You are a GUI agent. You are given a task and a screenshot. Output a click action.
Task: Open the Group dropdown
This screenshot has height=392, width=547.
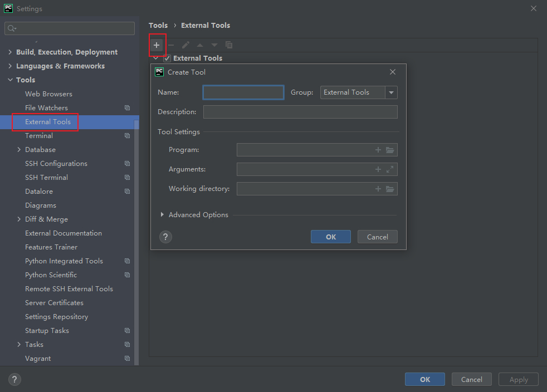point(392,92)
